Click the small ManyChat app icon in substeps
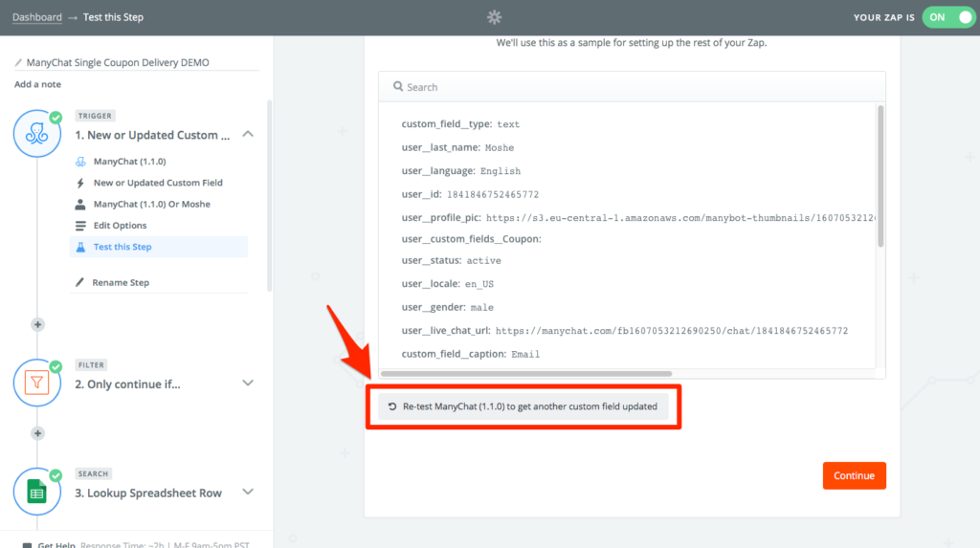The height and width of the screenshot is (548, 980). [x=80, y=162]
